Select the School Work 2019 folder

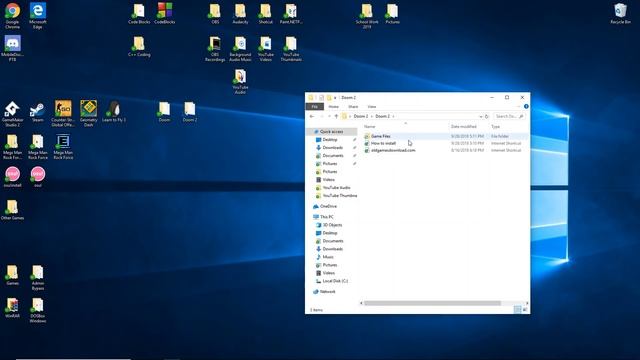[367, 16]
